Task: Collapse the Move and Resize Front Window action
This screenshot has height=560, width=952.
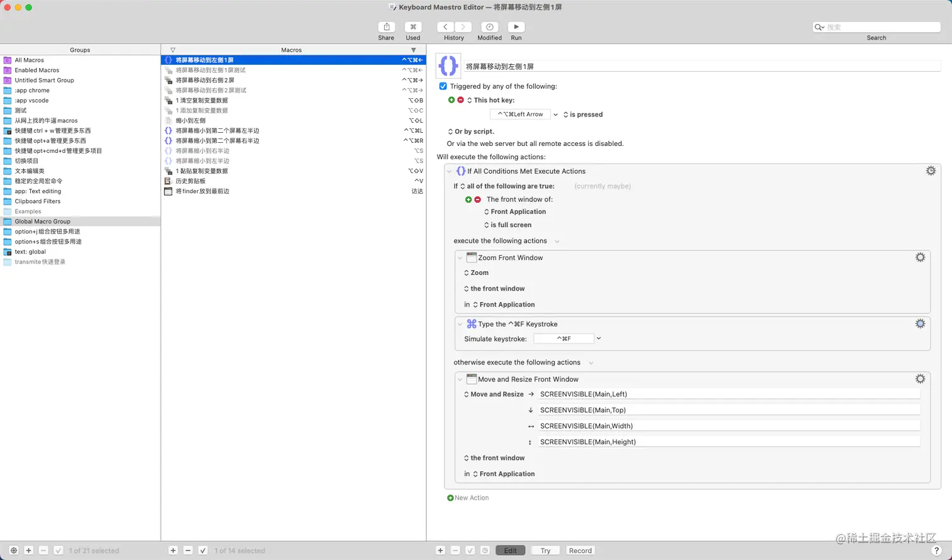Action: pyautogui.click(x=460, y=379)
